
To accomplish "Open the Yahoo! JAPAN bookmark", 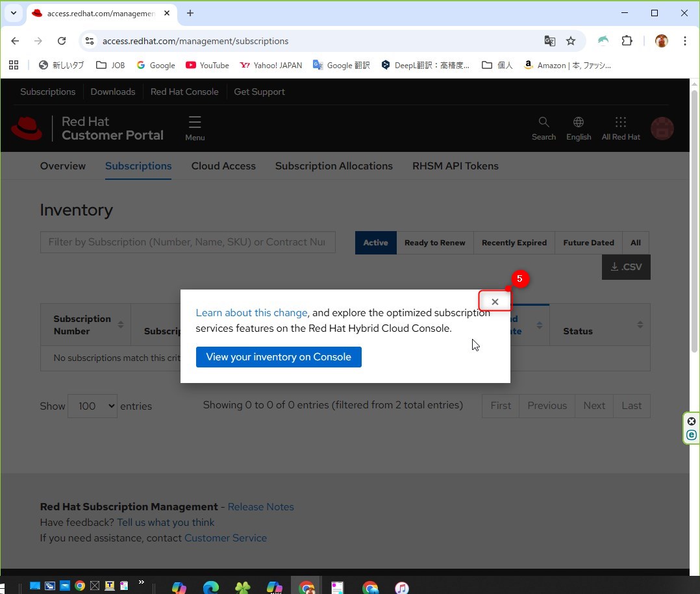I will click(271, 65).
